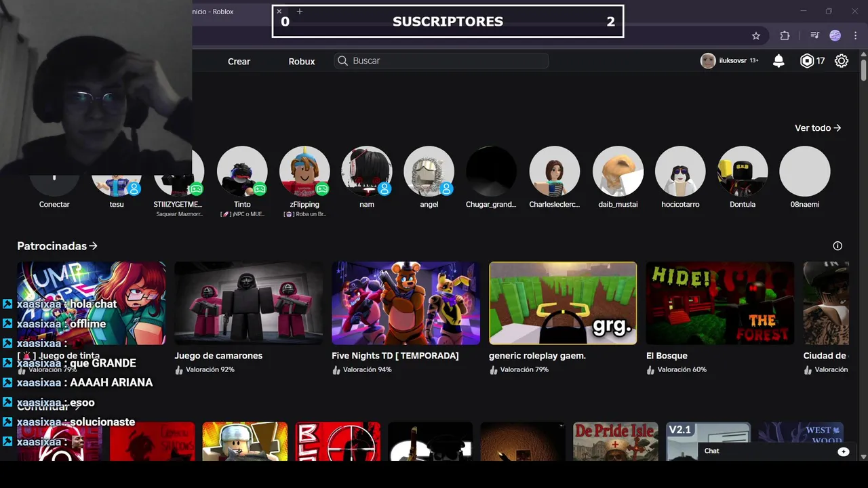Open the De Pride Isle game thumbnail

pos(615,441)
